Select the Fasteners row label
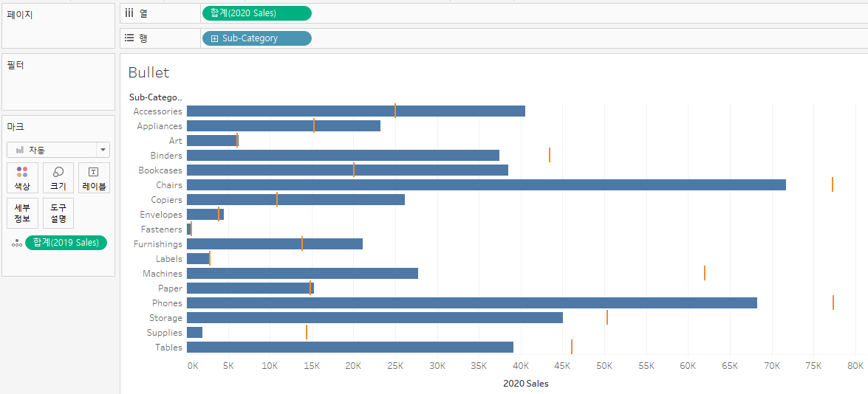Viewport: 868px width, 394px height. pos(162,229)
